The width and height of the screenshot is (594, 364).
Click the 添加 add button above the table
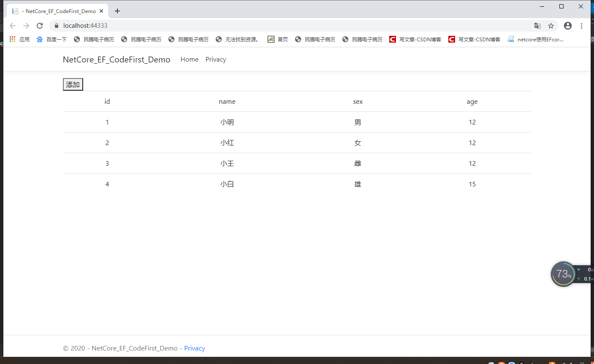coord(72,84)
